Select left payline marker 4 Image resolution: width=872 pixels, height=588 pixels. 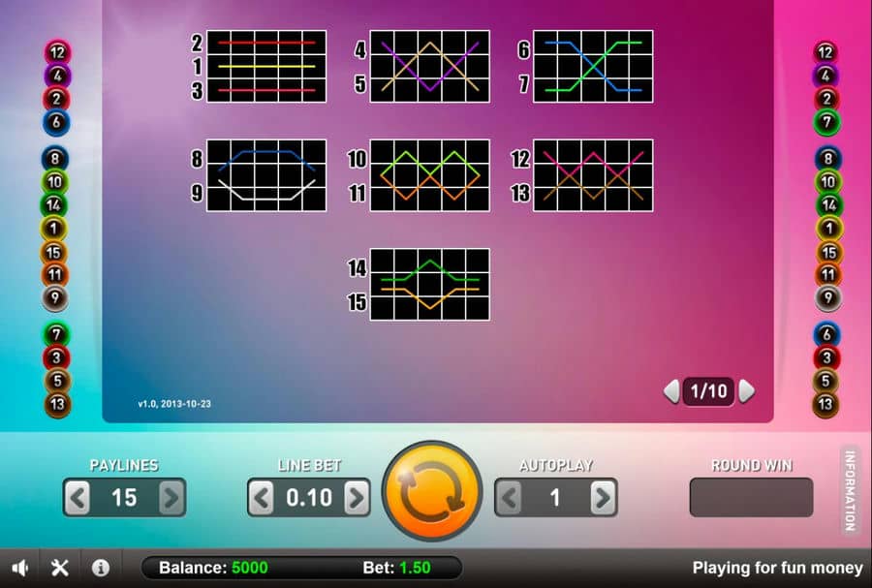click(57, 76)
